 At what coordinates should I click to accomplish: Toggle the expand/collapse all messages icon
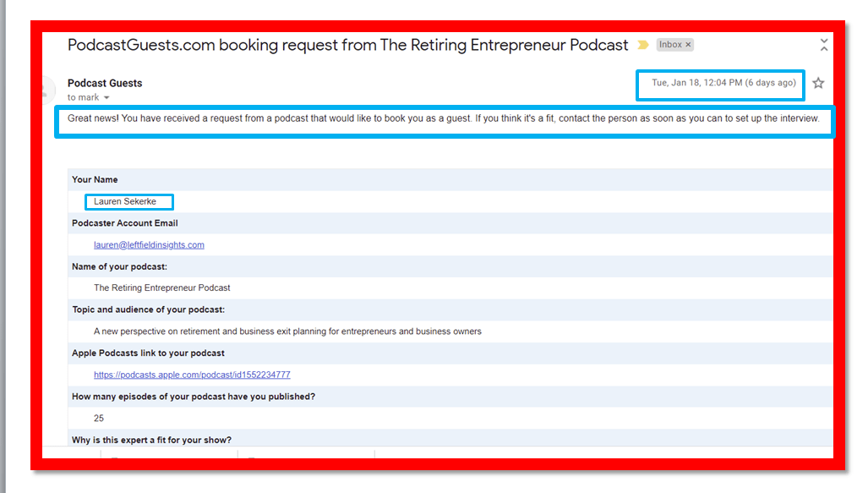click(x=824, y=44)
